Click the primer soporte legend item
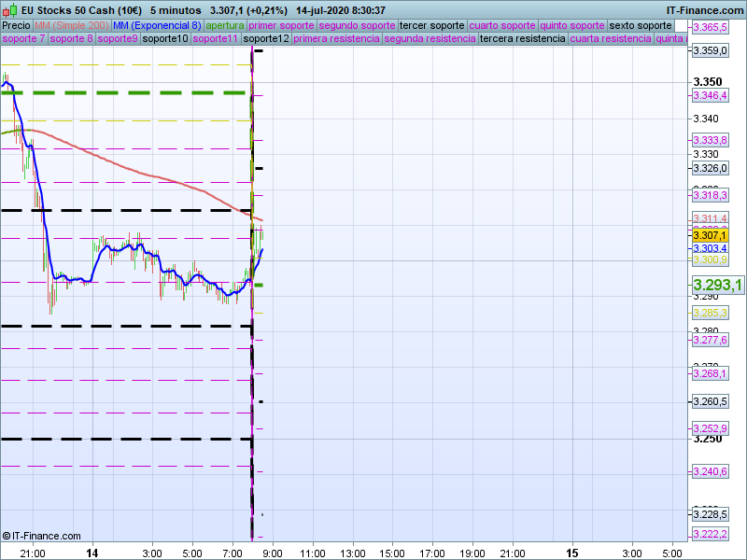 click(282, 25)
